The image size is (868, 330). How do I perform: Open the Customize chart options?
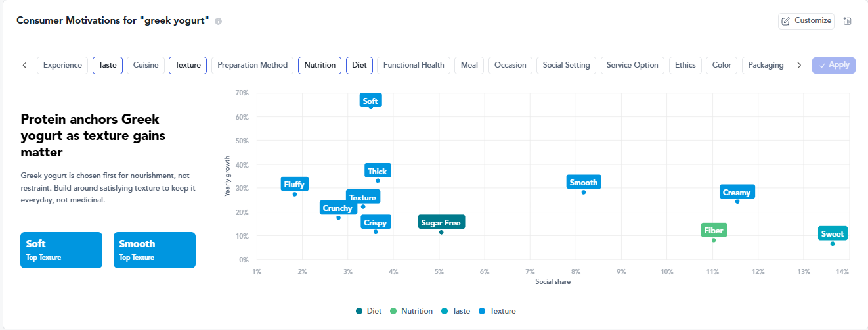pyautogui.click(x=806, y=21)
